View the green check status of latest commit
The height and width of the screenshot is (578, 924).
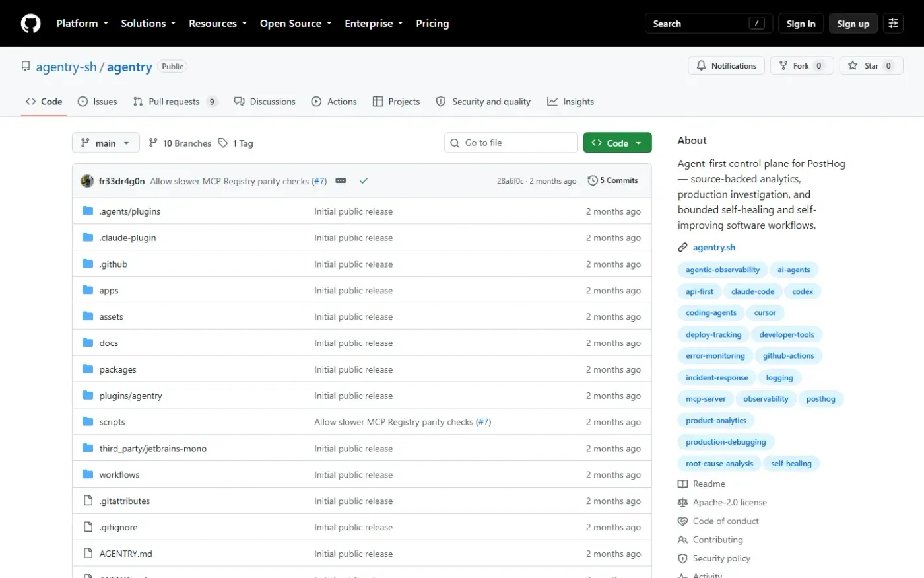[x=363, y=180]
